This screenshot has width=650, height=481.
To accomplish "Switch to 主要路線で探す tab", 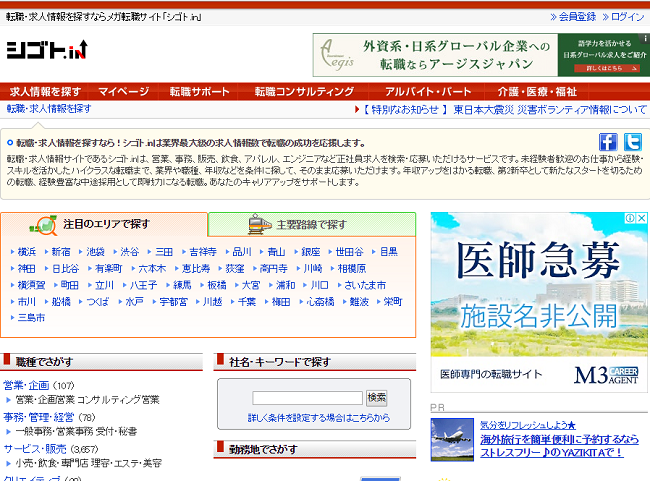I will tap(312, 224).
